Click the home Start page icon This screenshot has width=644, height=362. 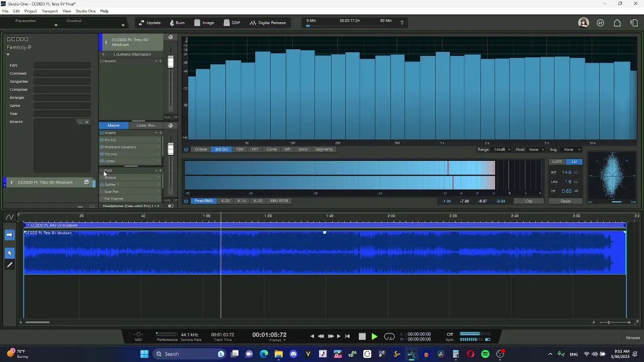(617, 23)
